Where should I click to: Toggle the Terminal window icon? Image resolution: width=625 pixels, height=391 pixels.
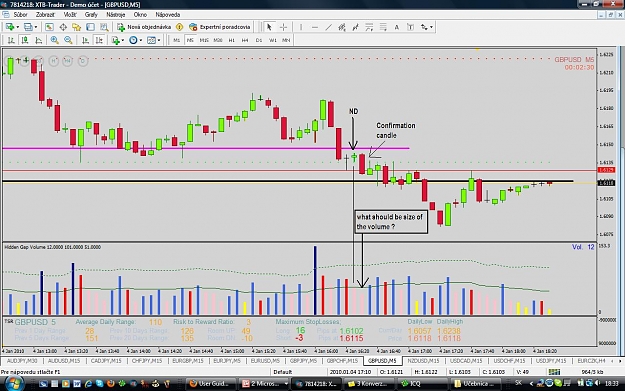pos(90,27)
